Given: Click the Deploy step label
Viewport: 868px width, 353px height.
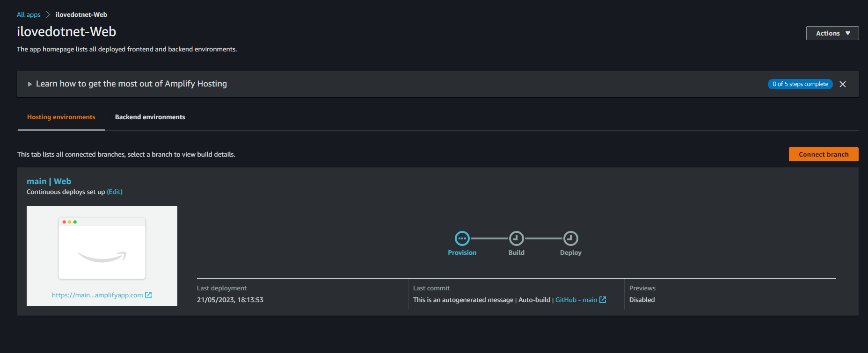Looking at the screenshot, I should pos(571,252).
